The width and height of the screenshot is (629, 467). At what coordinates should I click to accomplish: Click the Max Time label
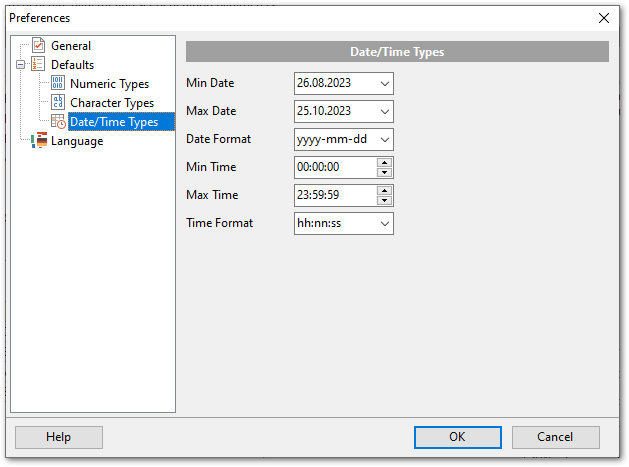coord(212,195)
